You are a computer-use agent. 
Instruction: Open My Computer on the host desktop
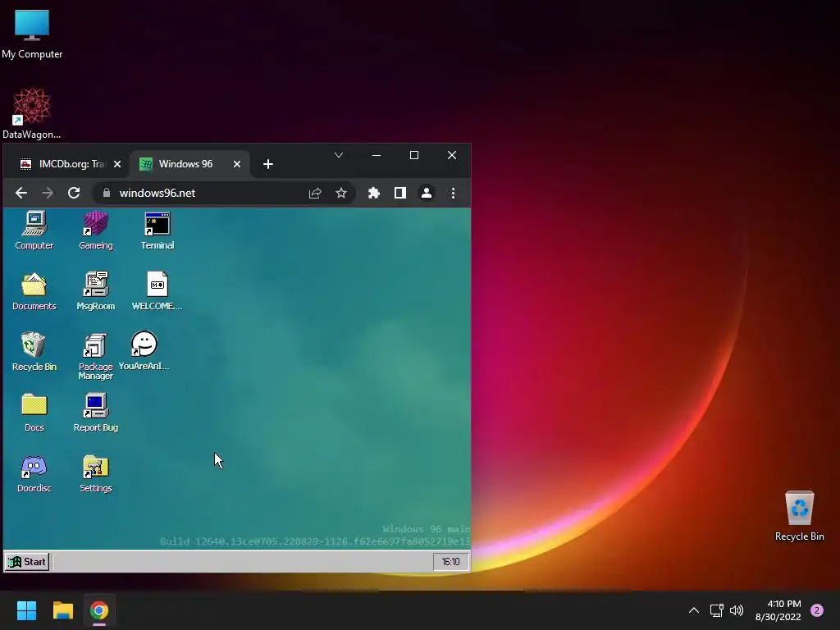(x=32, y=34)
